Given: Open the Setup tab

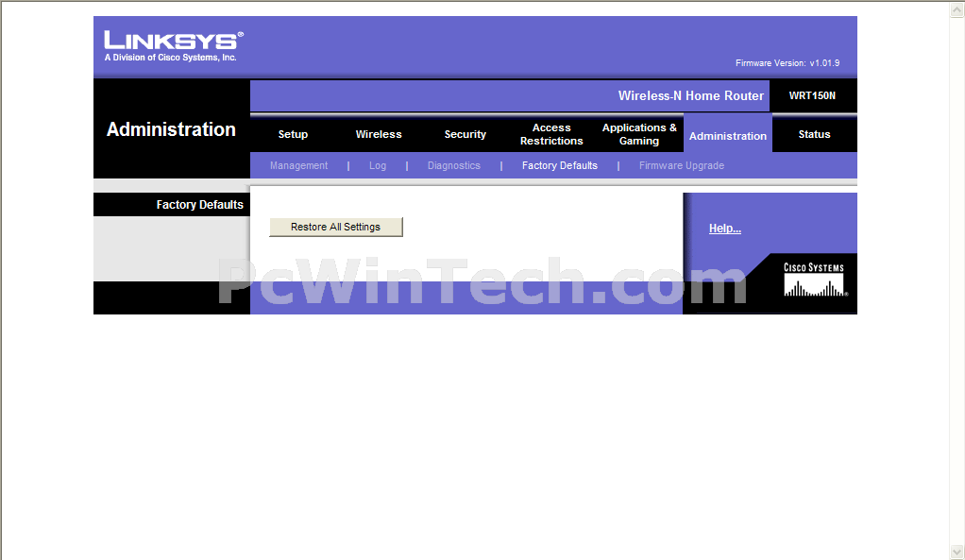Looking at the screenshot, I should [293, 134].
